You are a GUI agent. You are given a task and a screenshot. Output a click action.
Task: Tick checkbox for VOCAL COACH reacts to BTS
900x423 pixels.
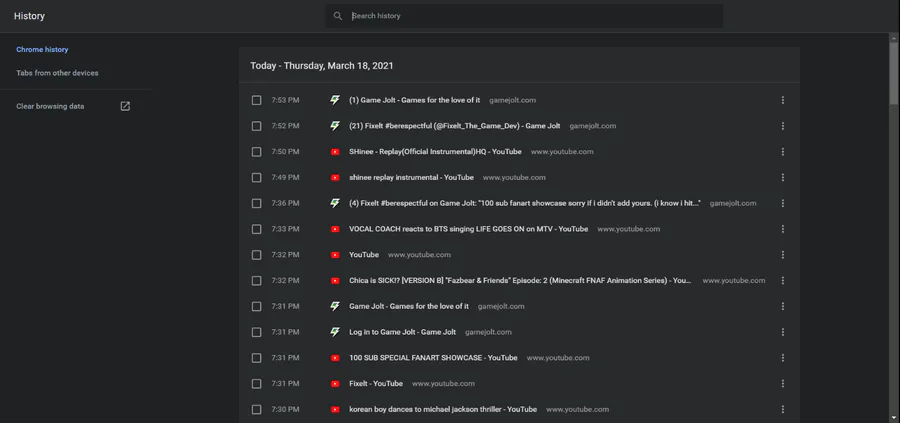coord(257,229)
